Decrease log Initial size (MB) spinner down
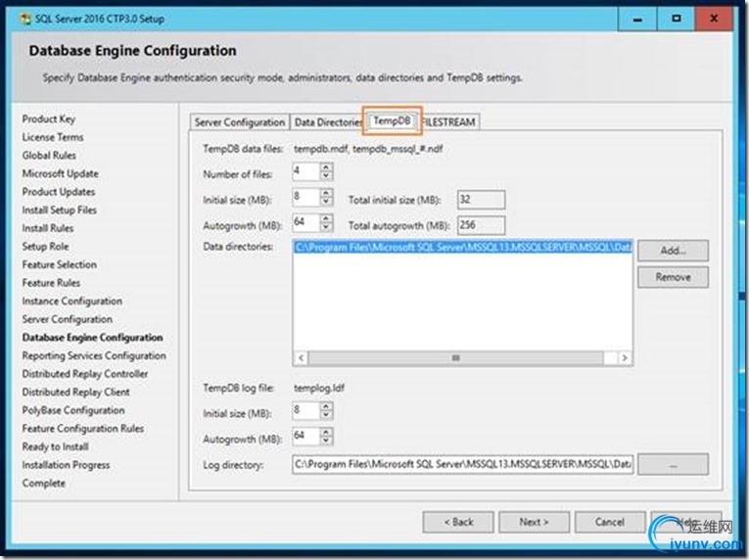The image size is (749, 560). (x=326, y=415)
